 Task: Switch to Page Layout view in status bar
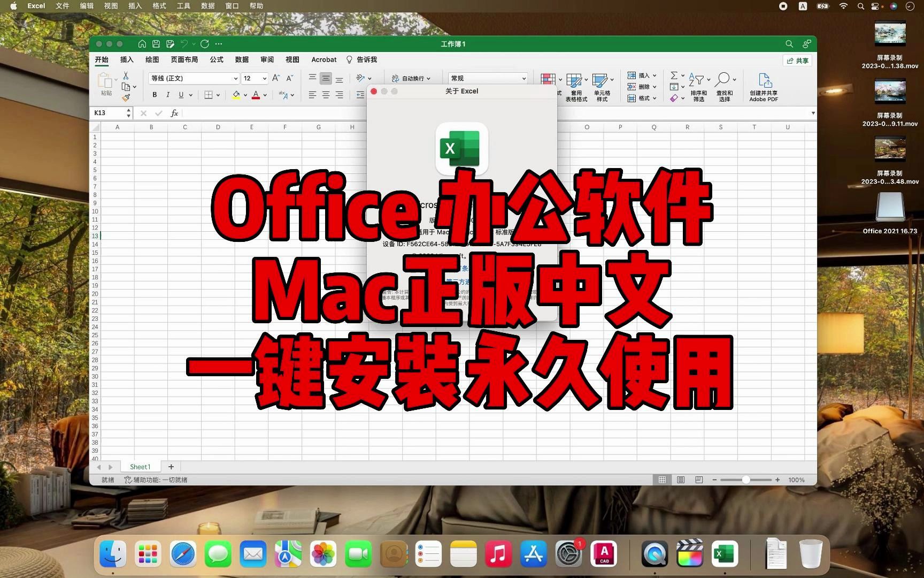(681, 480)
